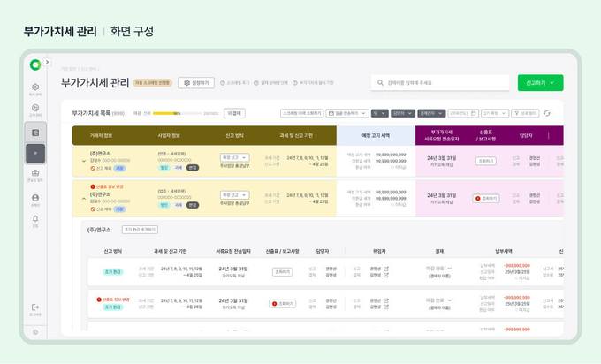The width and height of the screenshot is (601, 364).
Task: Click the refresh icon beside 상세 필터
Action: tap(547, 113)
